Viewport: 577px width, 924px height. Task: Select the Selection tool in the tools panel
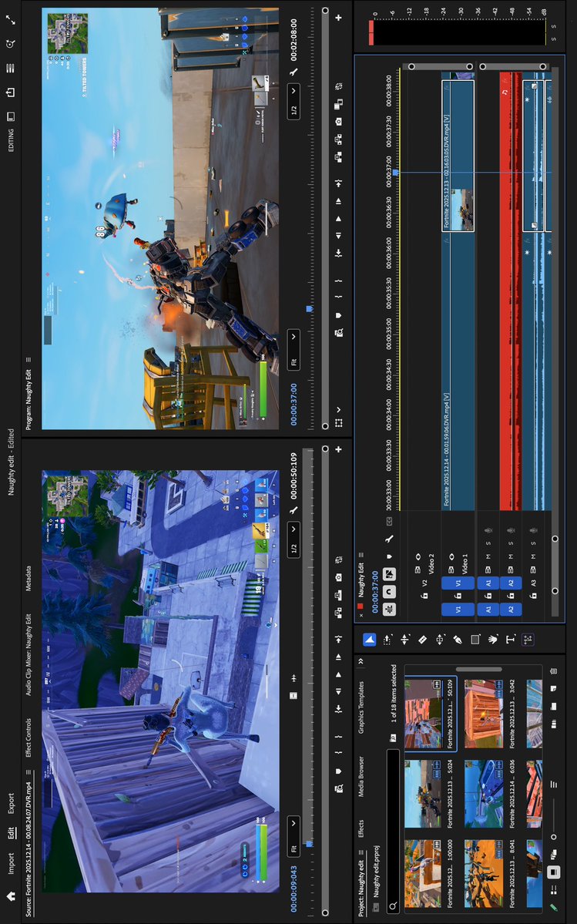369,640
